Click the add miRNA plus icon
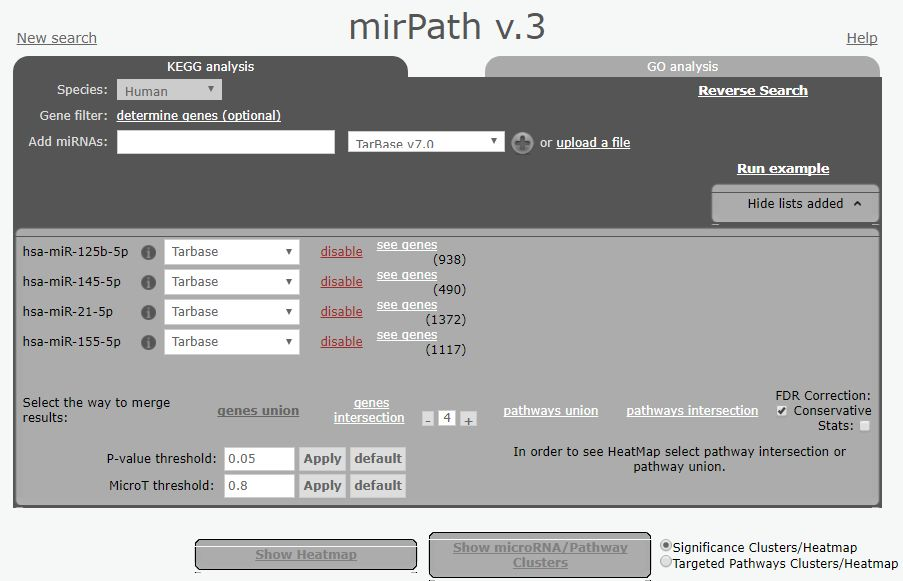 point(522,143)
